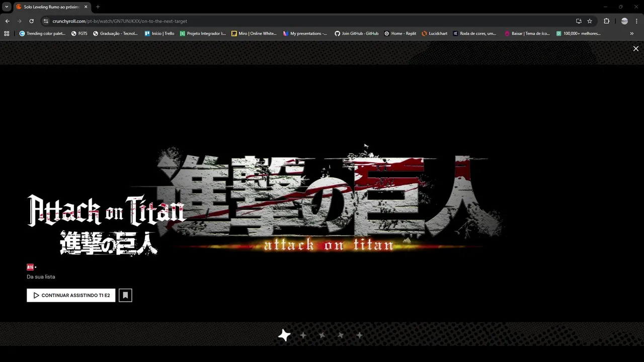The height and width of the screenshot is (362, 644).
Task: Close the Solo Leveling tab
Action: [86, 7]
